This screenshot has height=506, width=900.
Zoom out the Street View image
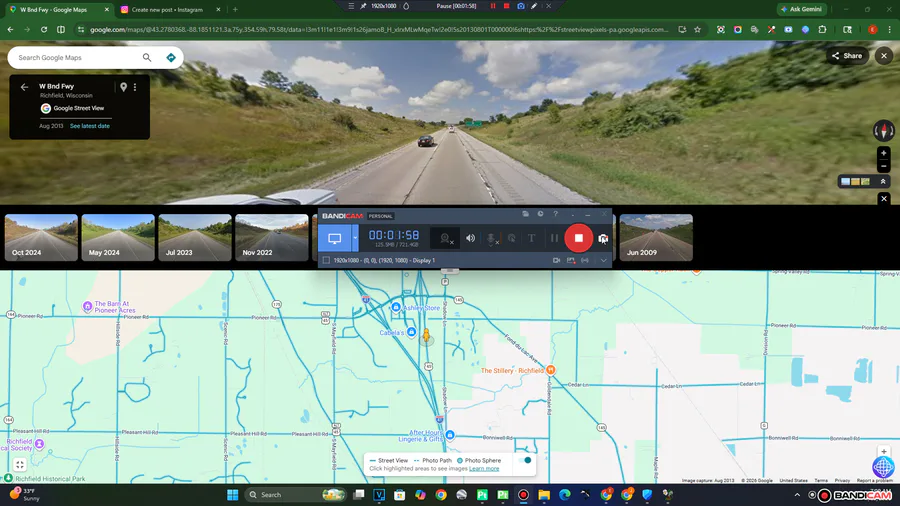884,166
